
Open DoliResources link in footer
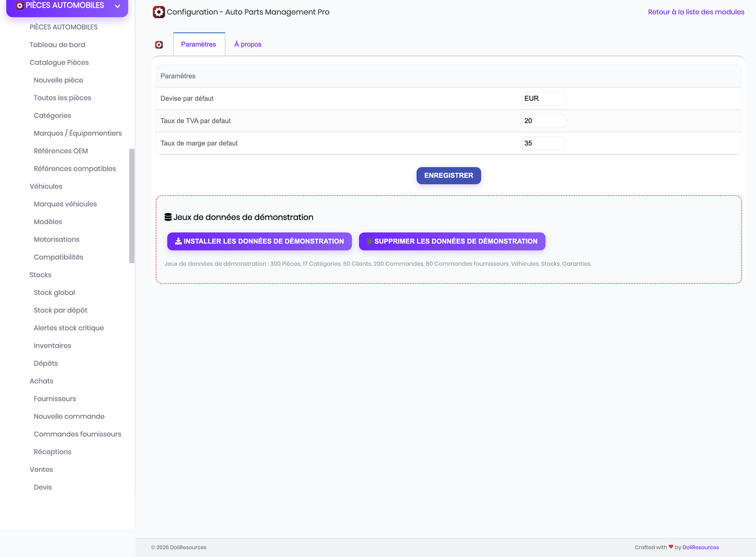pyautogui.click(x=700, y=547)
